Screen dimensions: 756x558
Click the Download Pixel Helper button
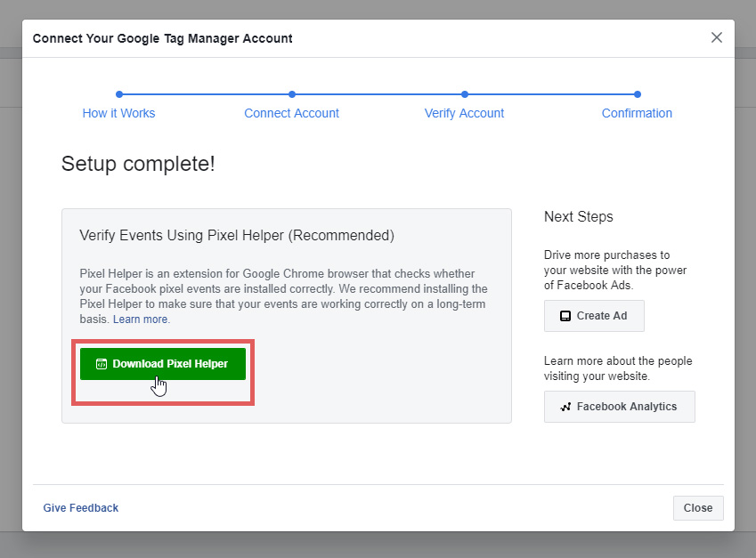(x=162, y=364)
